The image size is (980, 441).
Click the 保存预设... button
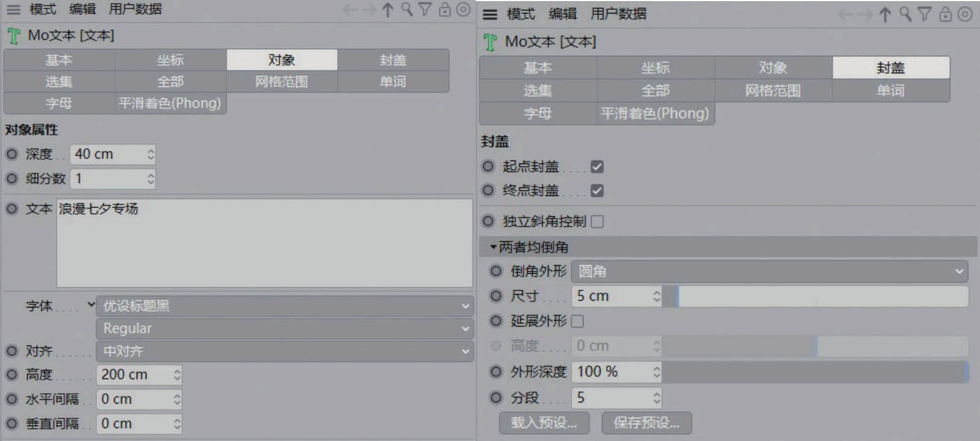tap(647, 423)
